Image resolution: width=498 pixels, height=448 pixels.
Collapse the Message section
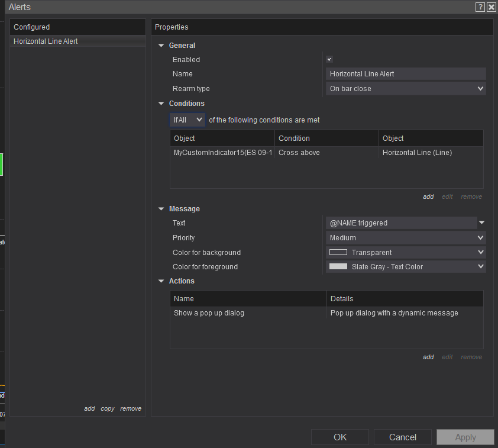[161, 209]
